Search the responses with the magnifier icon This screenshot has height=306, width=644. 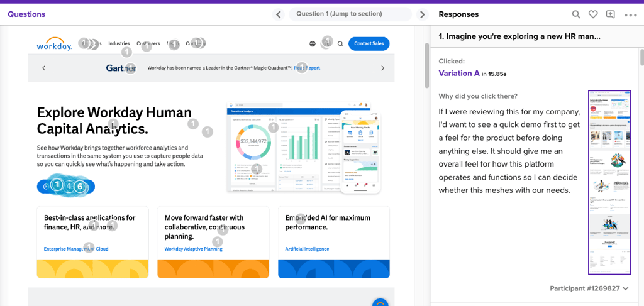[x=576, y=14]
